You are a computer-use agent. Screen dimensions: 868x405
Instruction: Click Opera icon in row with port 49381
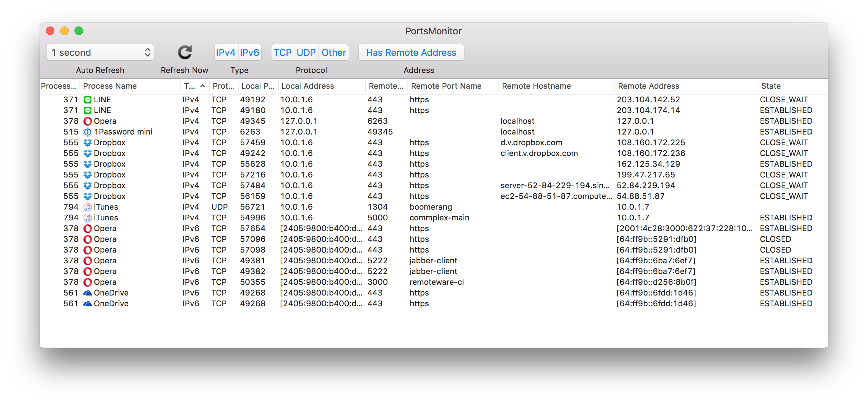click(x=88, y=261)
